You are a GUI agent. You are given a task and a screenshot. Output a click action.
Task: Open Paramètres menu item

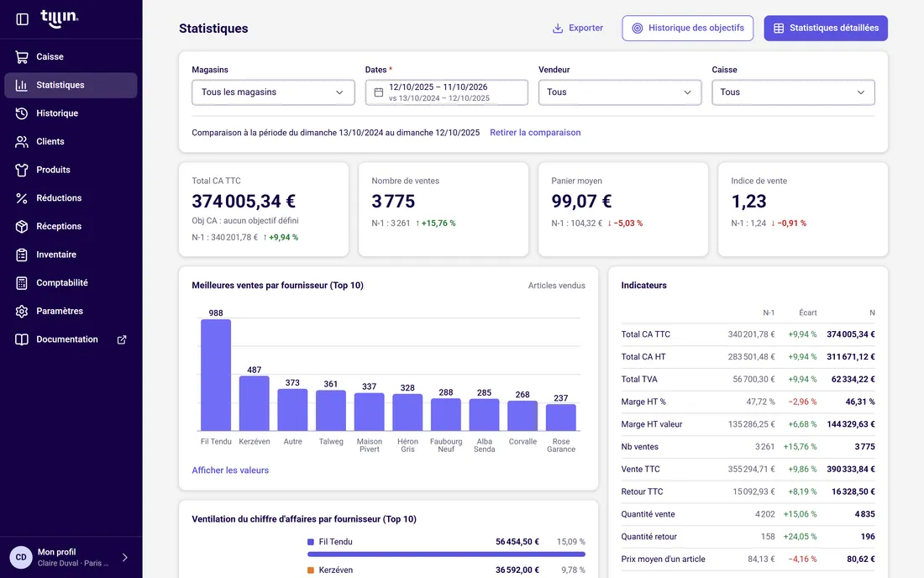point(71,311)
